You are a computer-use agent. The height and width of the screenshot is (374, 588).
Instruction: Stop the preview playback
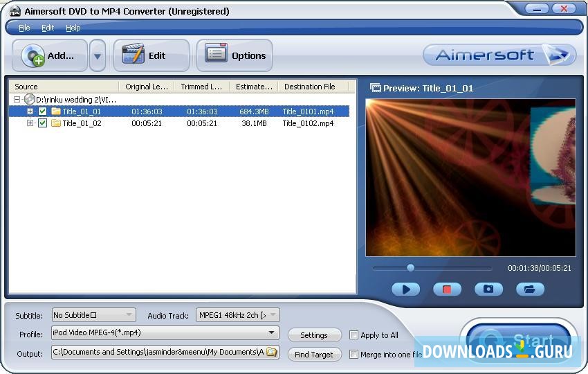pyautogui.click(x=447, y=289)
